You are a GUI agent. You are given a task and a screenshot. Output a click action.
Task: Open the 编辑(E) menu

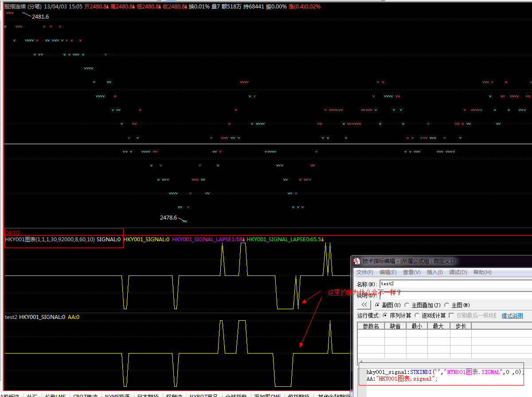[x=388, y=272]
